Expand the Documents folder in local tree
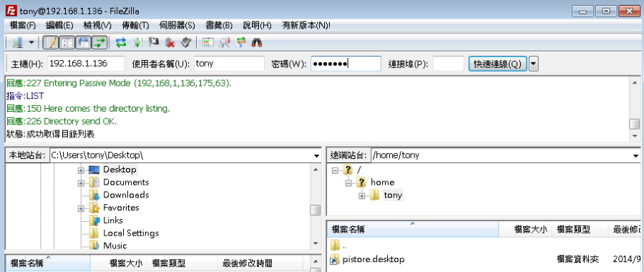Image resolution: width=644 pixels, height=272 pixels. pos(81,183)
